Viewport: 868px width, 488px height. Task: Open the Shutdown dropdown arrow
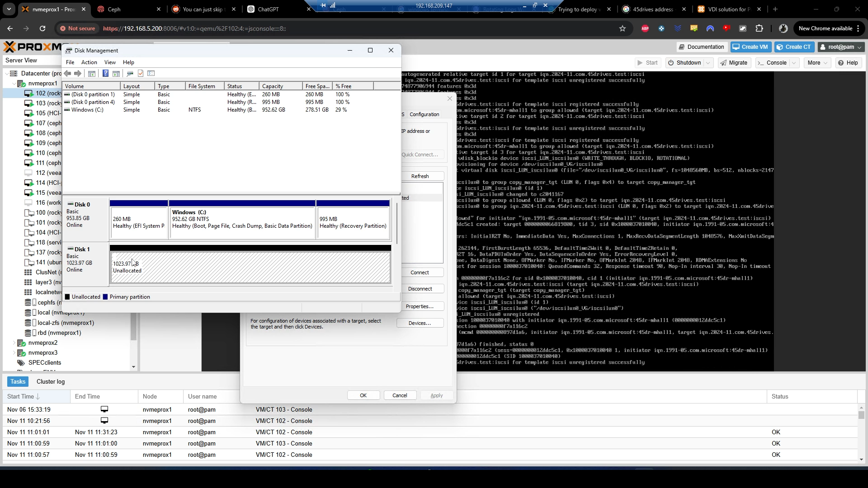[708, 63]
